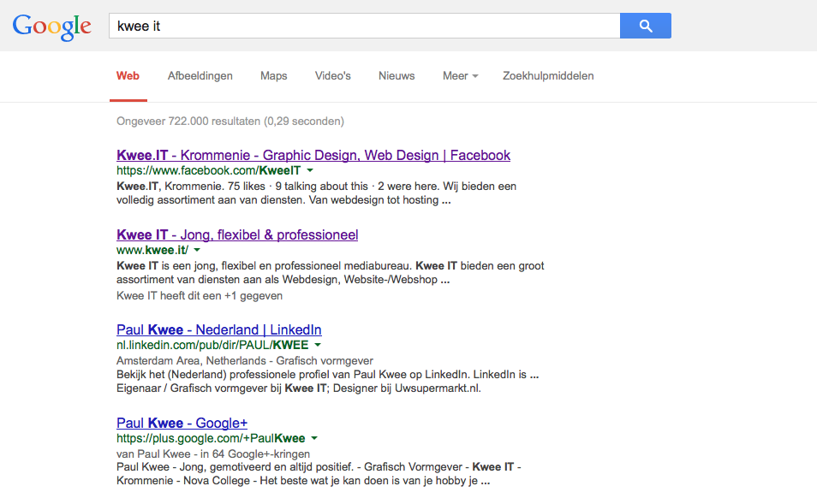The width and height of the screenshot is (817, 504).
Task: Click the 'Ongeveer 722.000 resultaten' text
Action: (230, 122)
